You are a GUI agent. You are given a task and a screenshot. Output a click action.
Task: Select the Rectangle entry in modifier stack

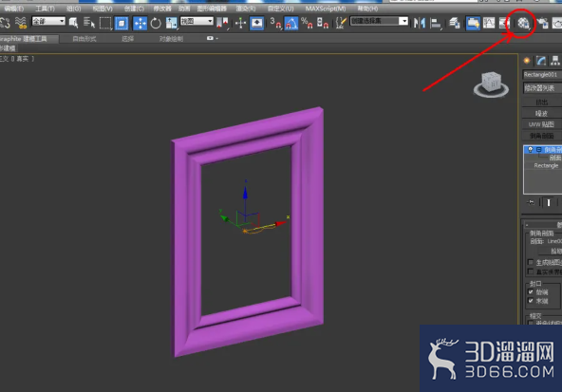point(546,165)
